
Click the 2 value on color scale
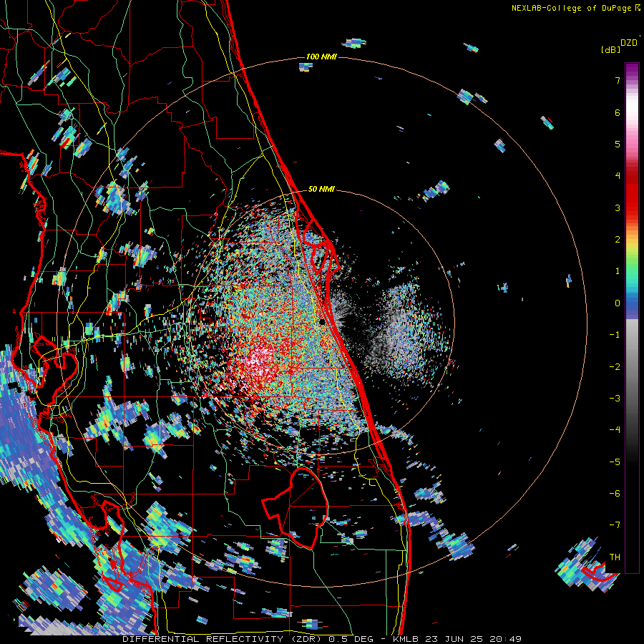click(618, 240)
